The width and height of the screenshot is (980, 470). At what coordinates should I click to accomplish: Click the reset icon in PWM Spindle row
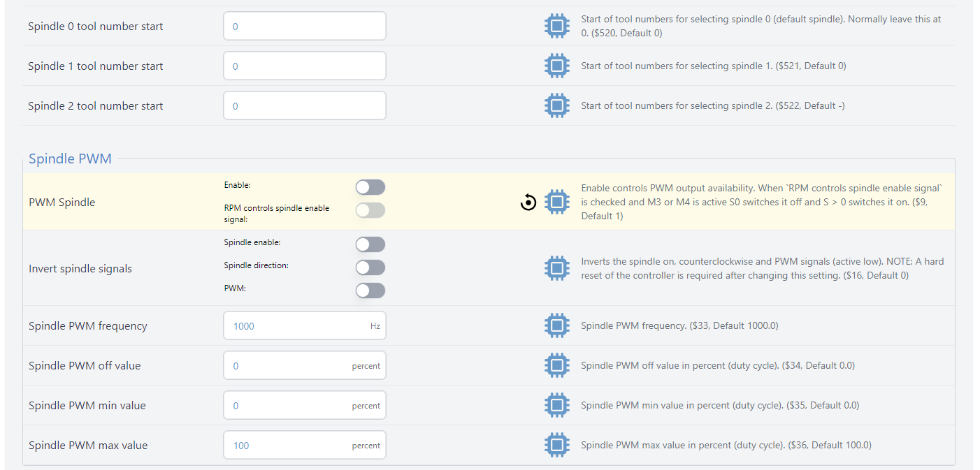coord(528,203)
